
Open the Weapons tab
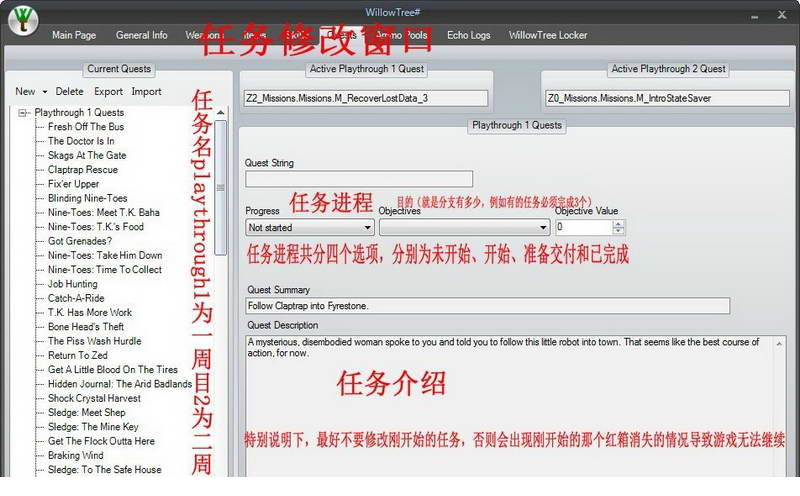203,35
